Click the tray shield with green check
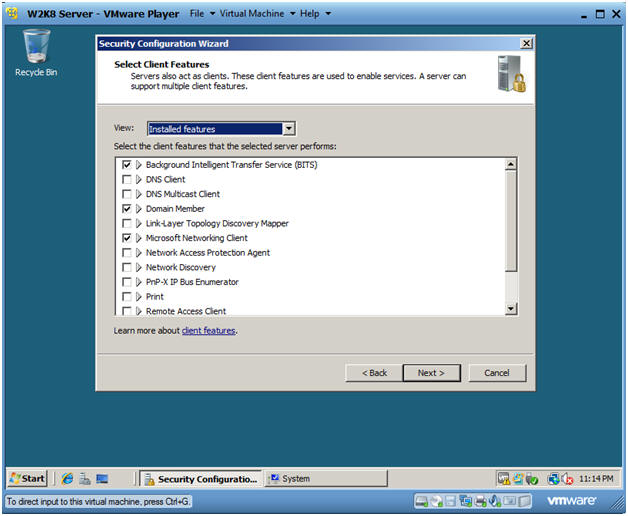 [532, 479]
